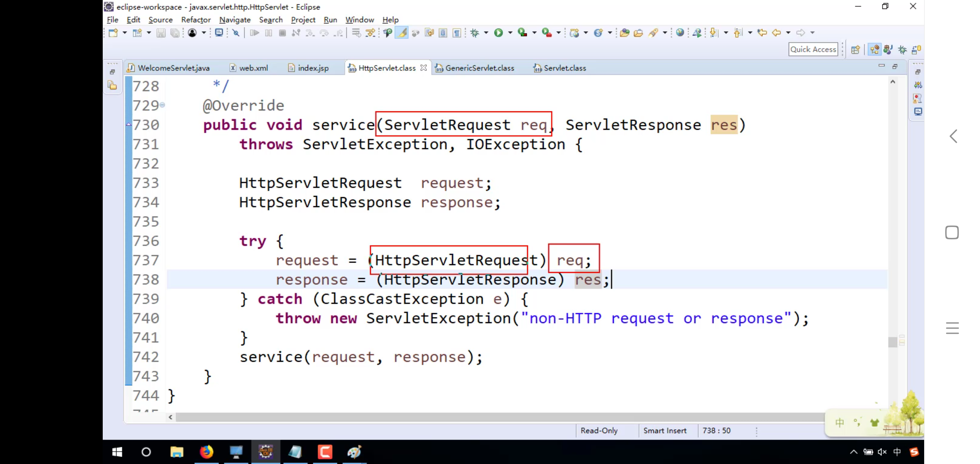Open File Explorer from the taskbar
980x464 pixels.
coord(177,452)
